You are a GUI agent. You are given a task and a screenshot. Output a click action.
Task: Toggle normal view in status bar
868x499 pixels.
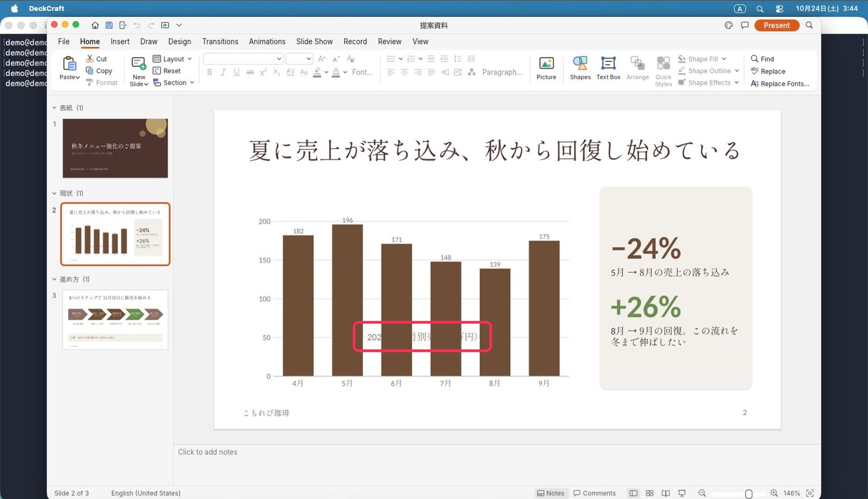click(633, 493)
